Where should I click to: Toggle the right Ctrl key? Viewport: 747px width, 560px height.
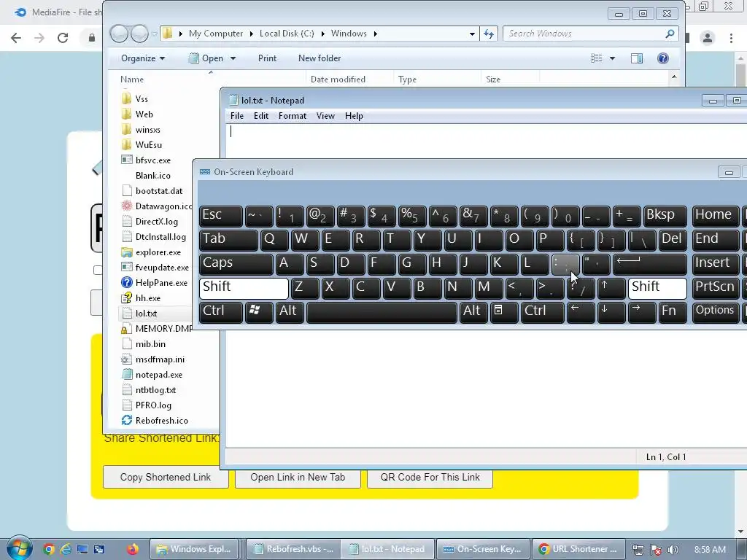[x=542, y=311]
